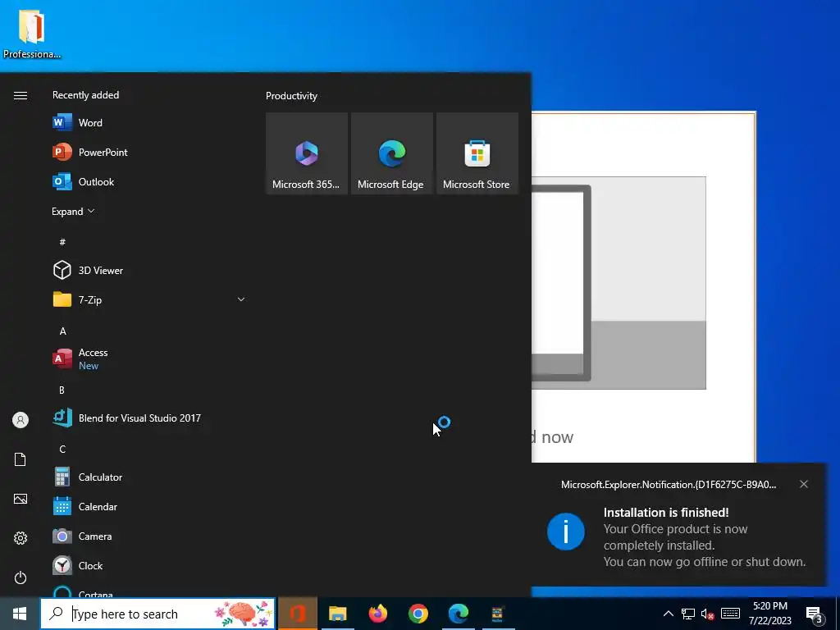
Task: Open the touch keyboard tray icon
Action: click(730, 614)
